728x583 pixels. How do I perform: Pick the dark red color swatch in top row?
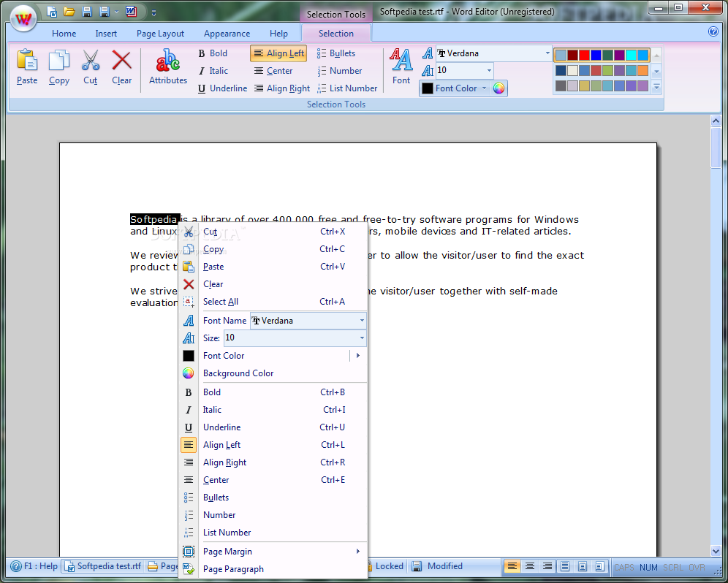coord(572,56)
